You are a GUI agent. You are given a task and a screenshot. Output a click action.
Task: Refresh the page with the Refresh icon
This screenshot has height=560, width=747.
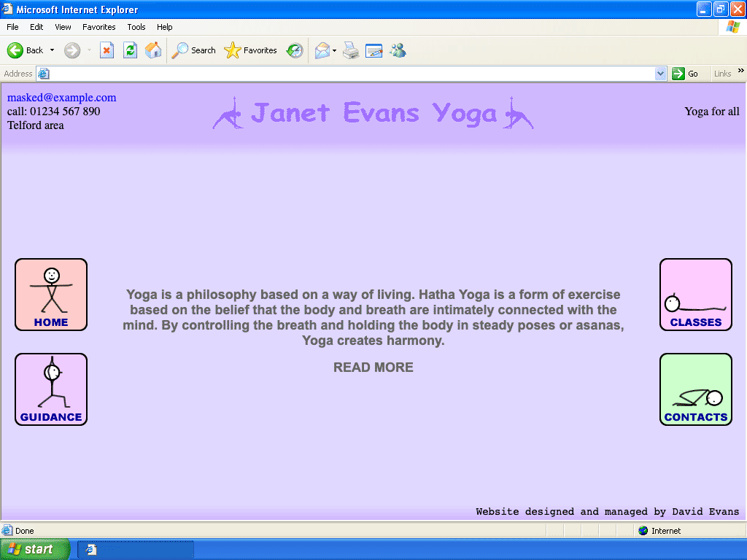coord(130,50)
